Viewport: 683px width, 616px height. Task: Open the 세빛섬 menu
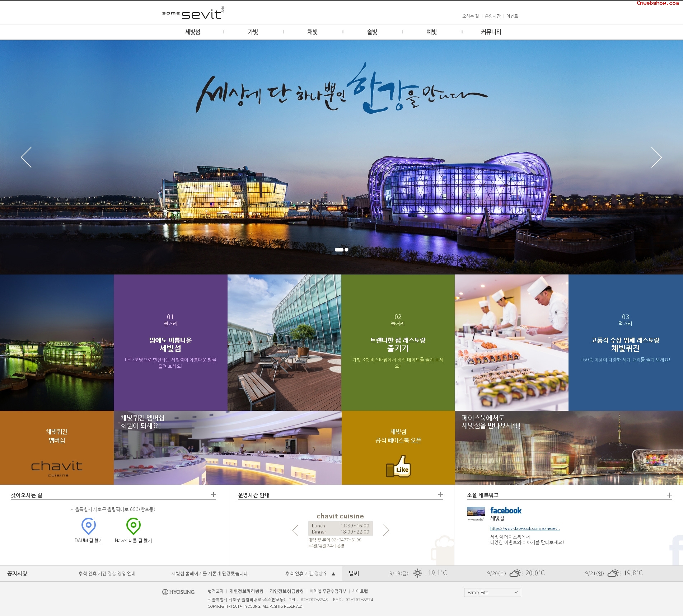click(x=193, y=32)
